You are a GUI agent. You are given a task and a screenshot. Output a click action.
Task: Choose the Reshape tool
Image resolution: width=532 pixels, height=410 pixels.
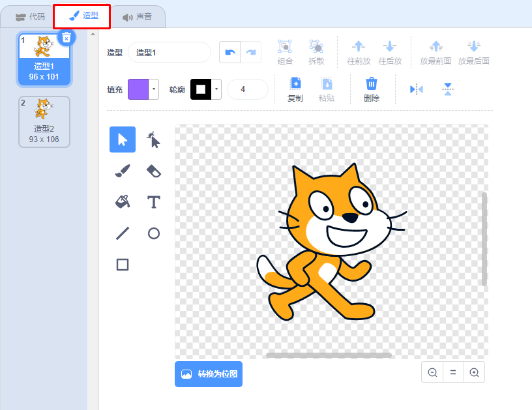154,139
